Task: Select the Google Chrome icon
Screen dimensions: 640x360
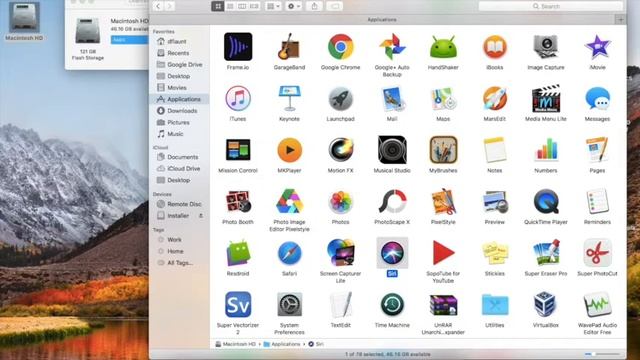Action: 340,47
